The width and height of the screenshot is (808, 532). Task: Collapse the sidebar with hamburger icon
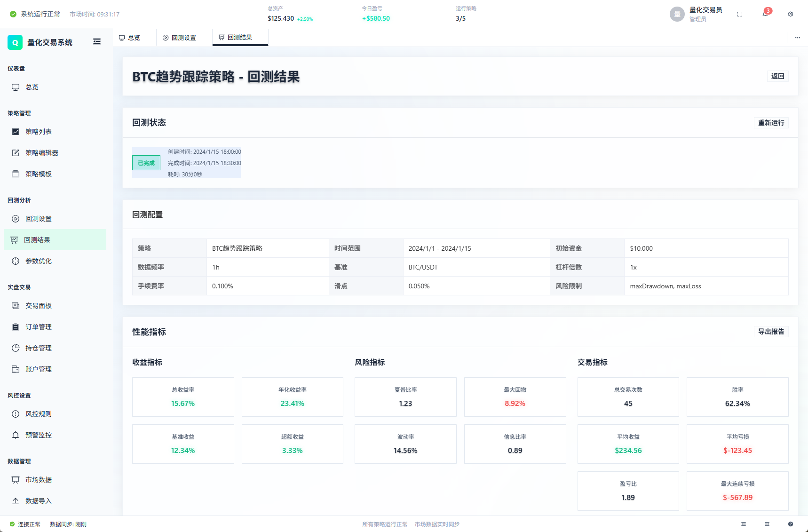tap(97, 42)
